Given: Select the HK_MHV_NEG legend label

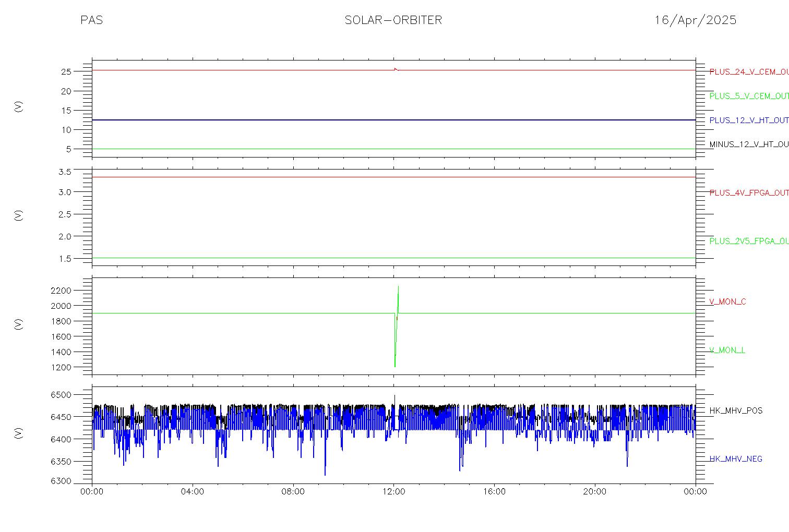Looking at the screenshot, I should pos(736,459).
